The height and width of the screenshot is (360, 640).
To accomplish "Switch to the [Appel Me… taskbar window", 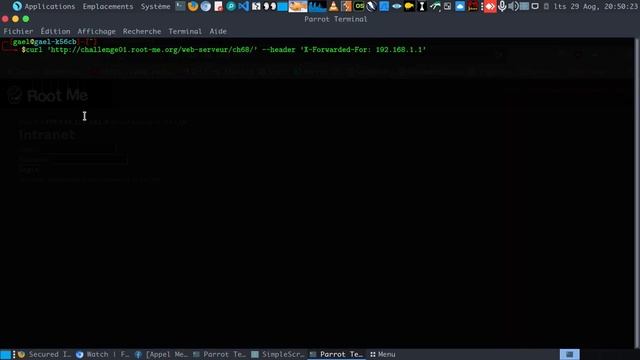I will click(161, 354).
